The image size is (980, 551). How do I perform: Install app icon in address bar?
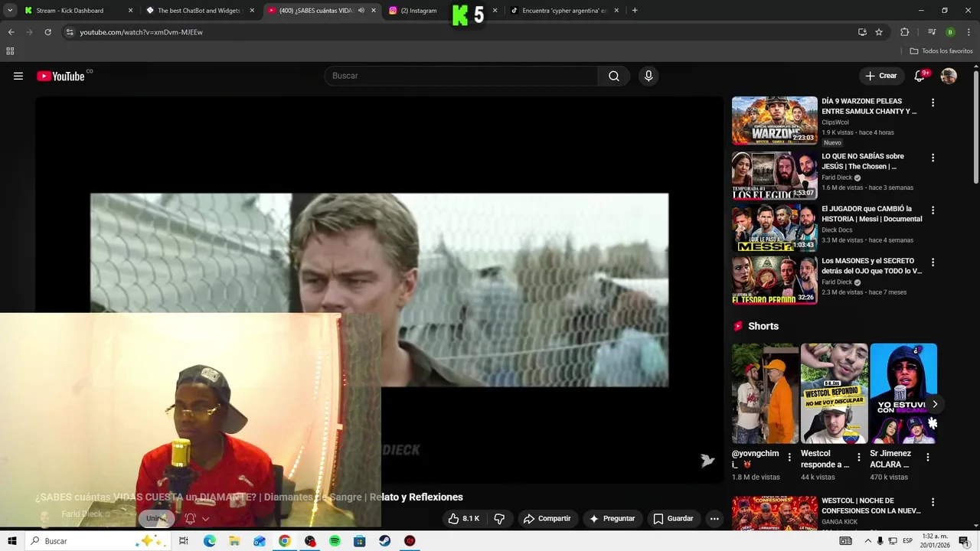coord(862,32)
